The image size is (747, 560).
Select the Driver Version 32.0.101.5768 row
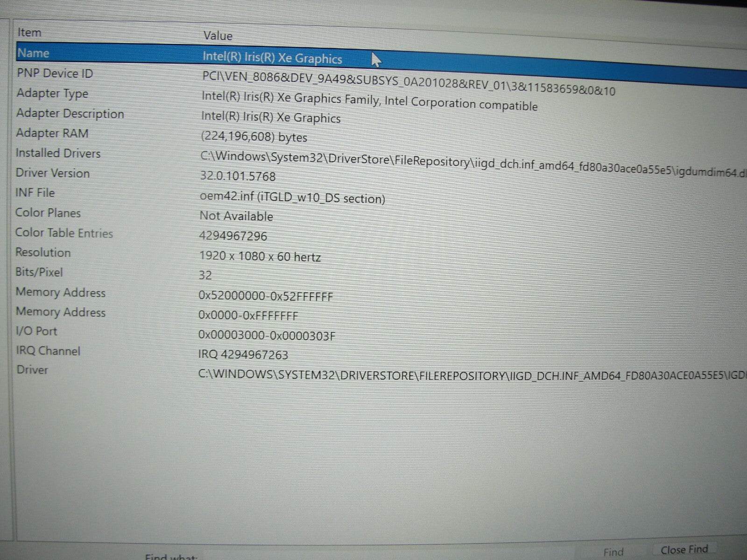pos(187,174)
